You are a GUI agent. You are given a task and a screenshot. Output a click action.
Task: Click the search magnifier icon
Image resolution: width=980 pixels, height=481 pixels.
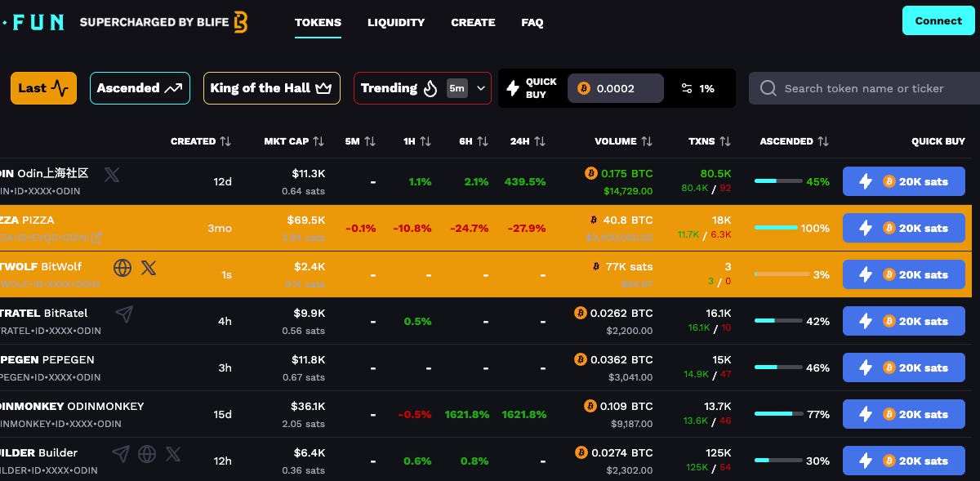pos(768,88)
